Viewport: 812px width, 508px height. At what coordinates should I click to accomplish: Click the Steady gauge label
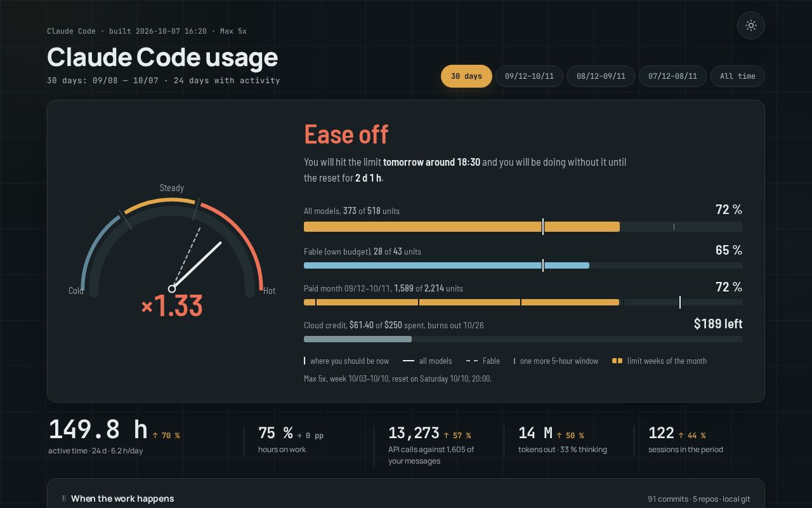pyautogui.click(x=172, y=188)
